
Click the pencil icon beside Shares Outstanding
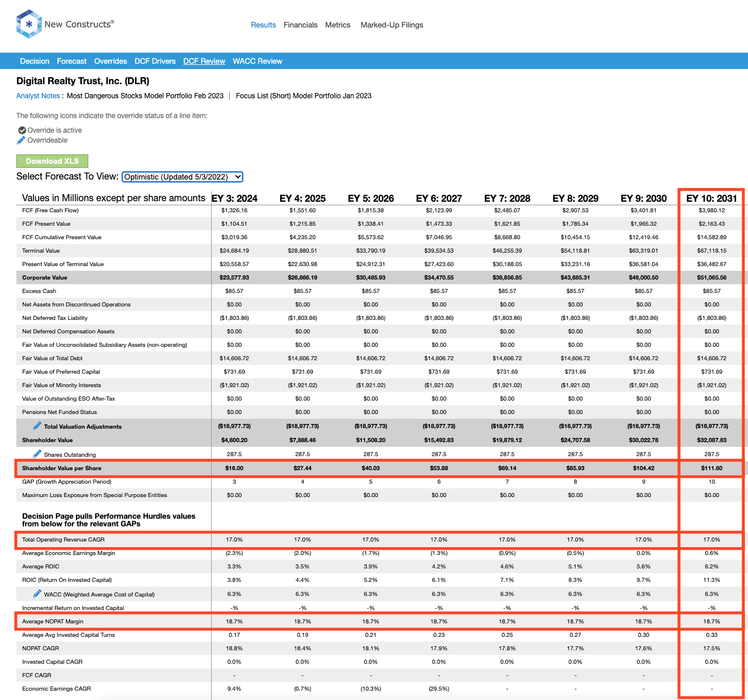pyautogui.click(x=37, y=454)
